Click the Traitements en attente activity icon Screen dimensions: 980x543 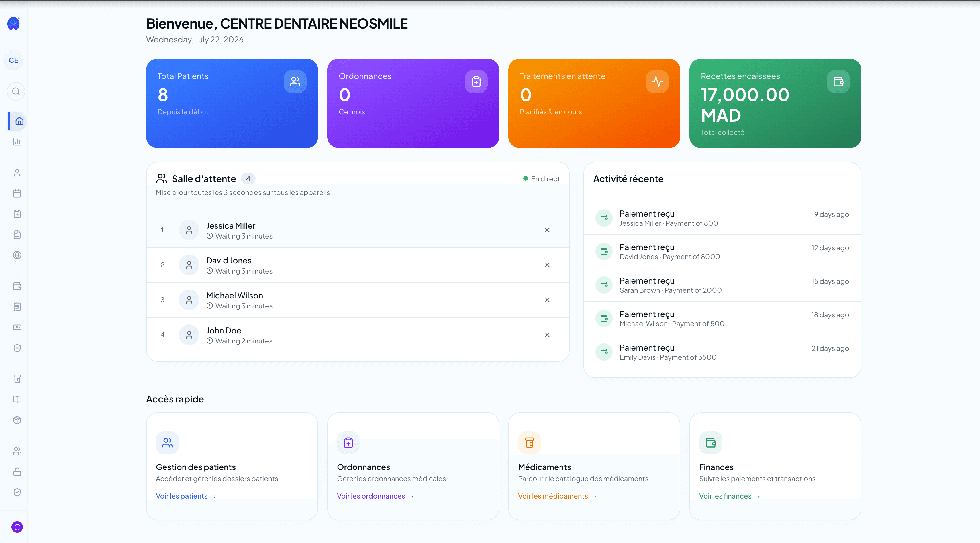657,81
